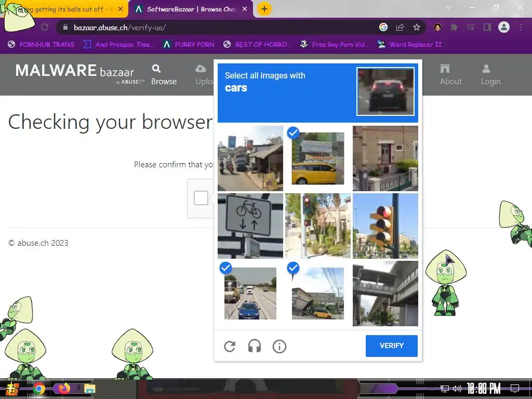Select the yellow traffic light close-up tile
The image size is (532, 399).
pyautogui.click(x=385, y=226)
